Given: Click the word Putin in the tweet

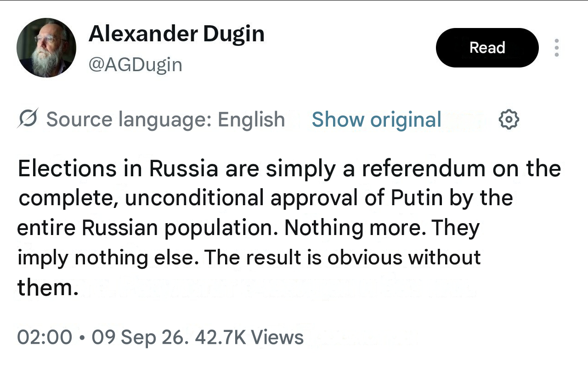Looking at the screenshot, I should click(x=417, y=198).
